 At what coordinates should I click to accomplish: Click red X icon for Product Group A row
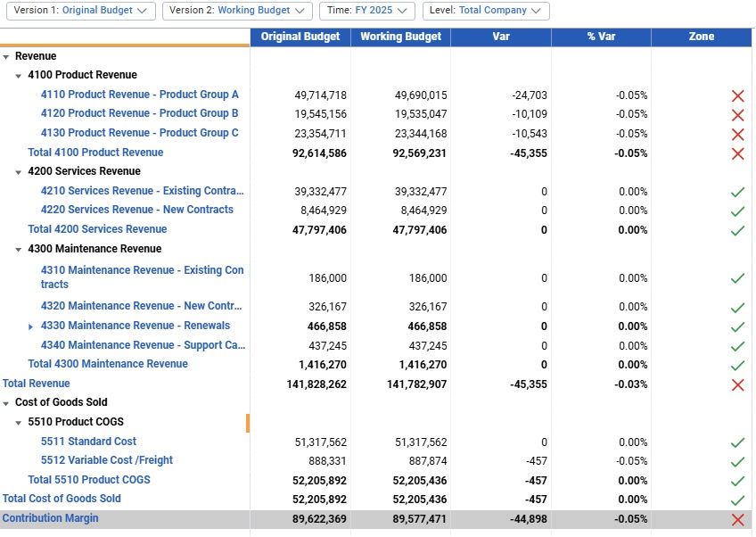(737, 95)
